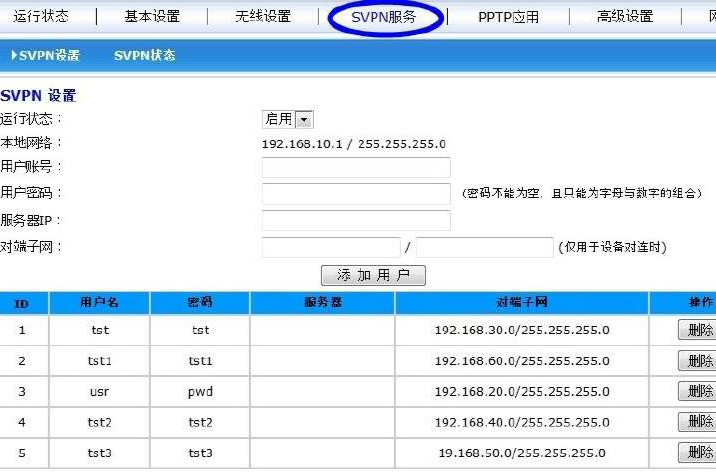This screenshot has width=716, height=473.
Task: Open the 无线设置 tab
Action: coord(263,16)
